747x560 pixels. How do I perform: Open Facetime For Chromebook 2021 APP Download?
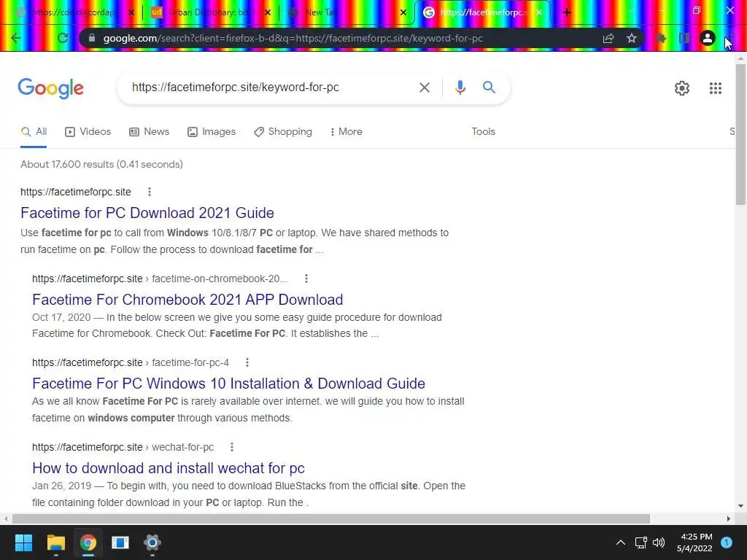[187, 300]
